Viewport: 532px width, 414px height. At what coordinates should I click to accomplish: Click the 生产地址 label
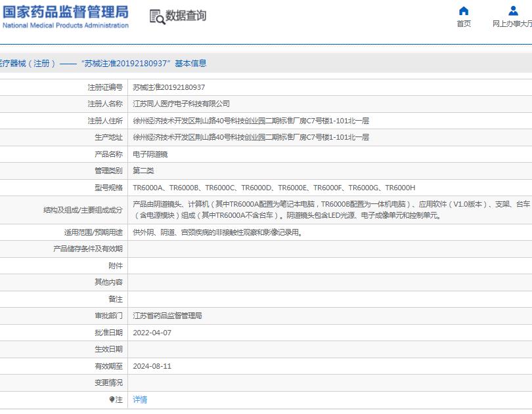coord(108,137)
